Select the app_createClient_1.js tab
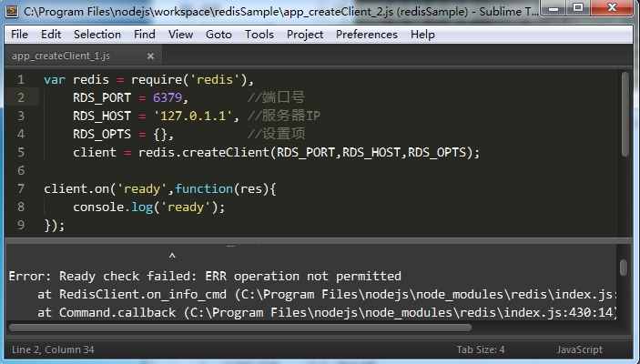 [60, 56]
